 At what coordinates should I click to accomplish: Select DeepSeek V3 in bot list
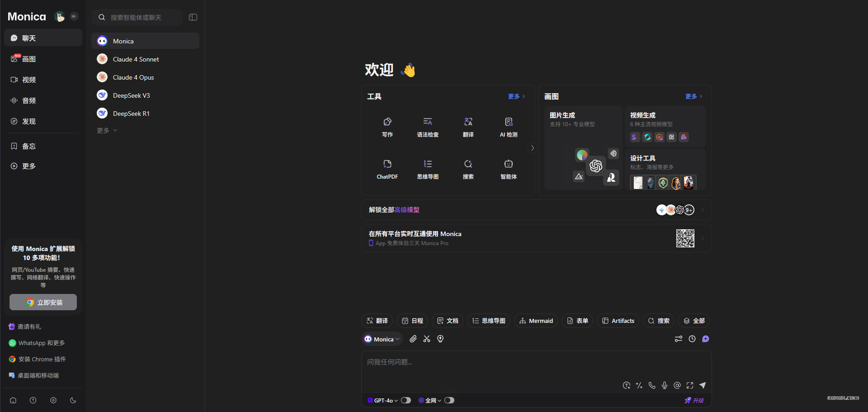pyautogui.click(x=145, y=95)
